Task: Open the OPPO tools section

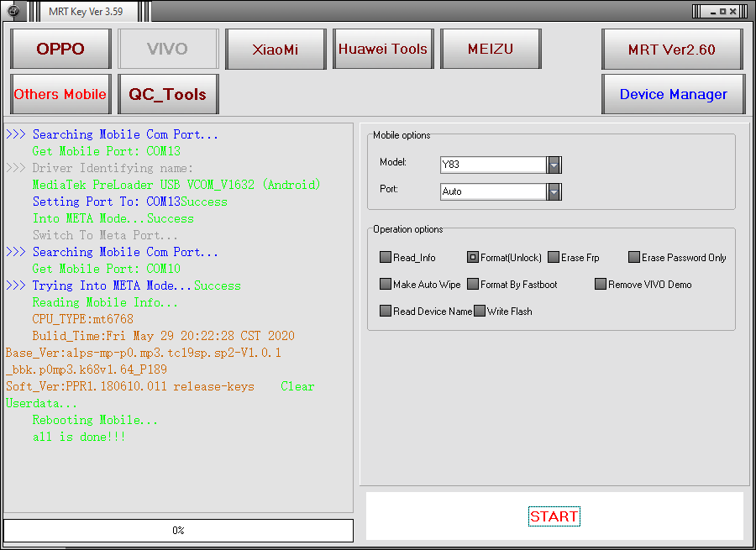Action: 60,49
